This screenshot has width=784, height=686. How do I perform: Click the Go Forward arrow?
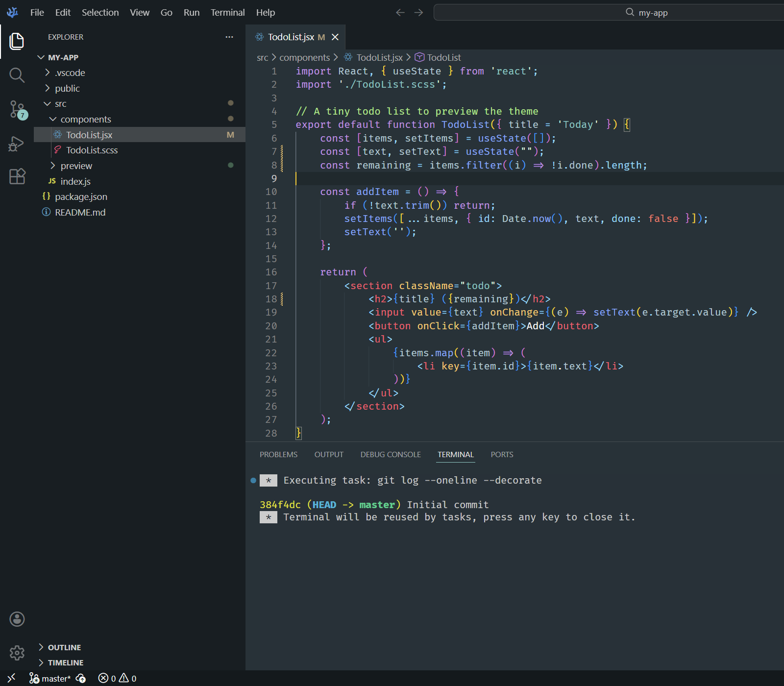point(418,12)
